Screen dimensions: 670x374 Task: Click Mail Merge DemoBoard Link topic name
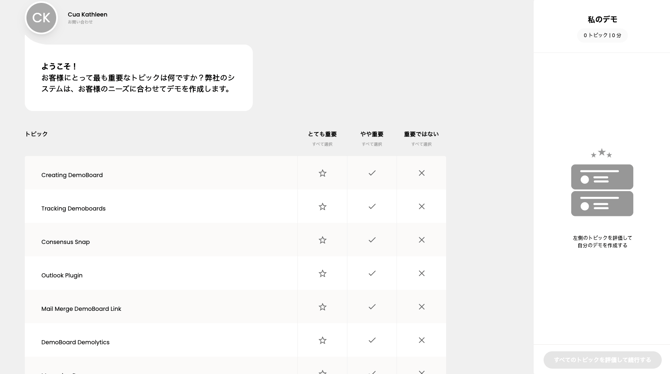point(81,309)
